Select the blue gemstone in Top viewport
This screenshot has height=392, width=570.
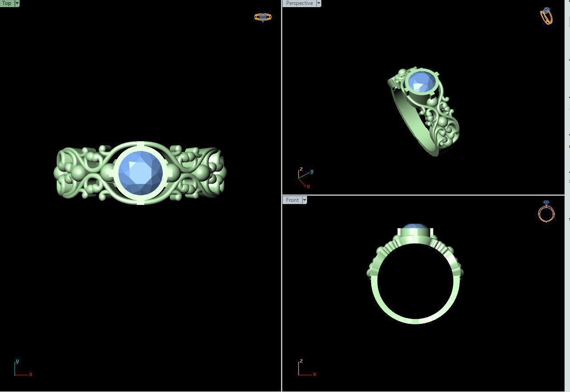(140, 173)
